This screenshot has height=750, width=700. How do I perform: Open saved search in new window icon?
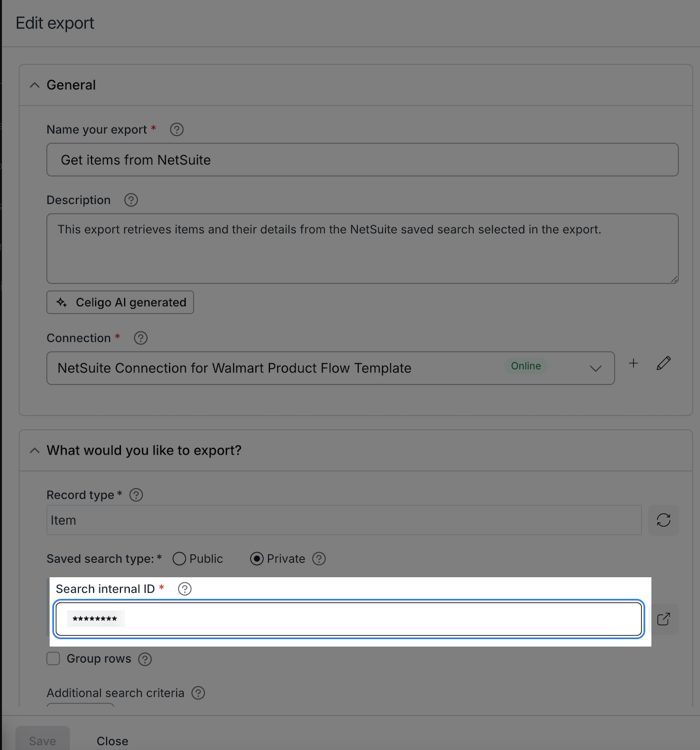tap(664, 619)
